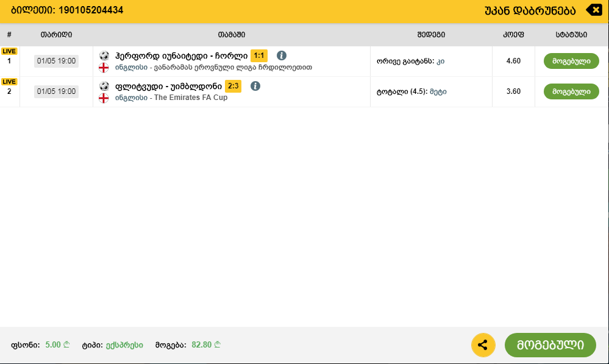Click ინგლისი link in ვანარამას league row
This screenshot has height=364, width=609.
pos(131,67)
